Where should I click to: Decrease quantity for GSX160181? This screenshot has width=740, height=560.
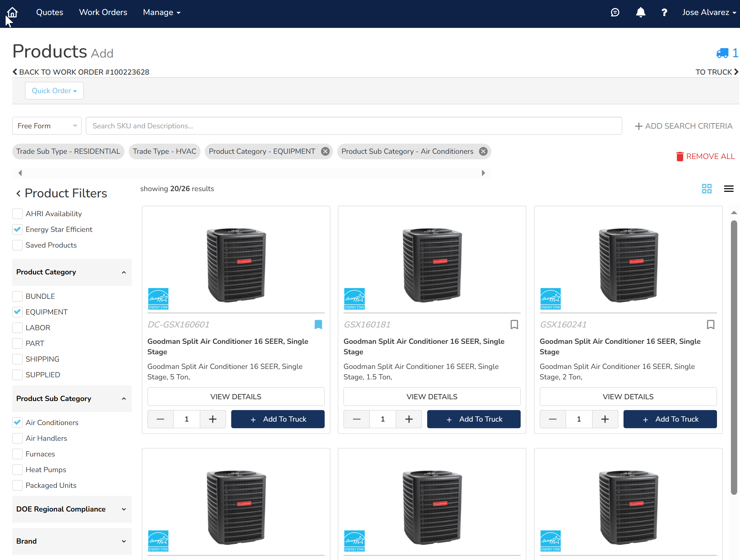[356, 419]
